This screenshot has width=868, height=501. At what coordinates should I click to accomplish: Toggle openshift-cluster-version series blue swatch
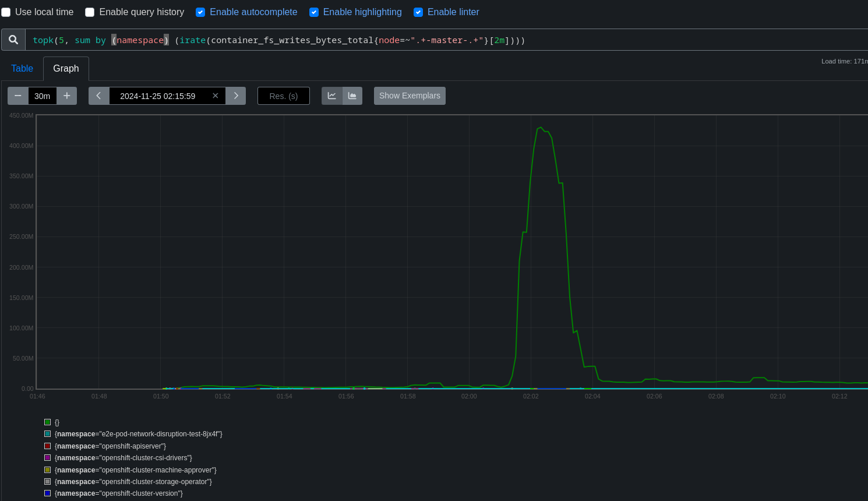pos(48,493)
